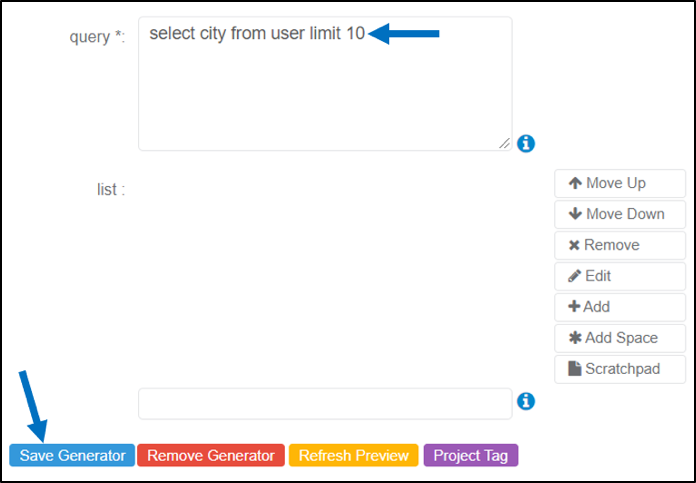This screenshot has width=696, height=483.
Task: Click the Edit pencil button
Action: click(620, 276)
